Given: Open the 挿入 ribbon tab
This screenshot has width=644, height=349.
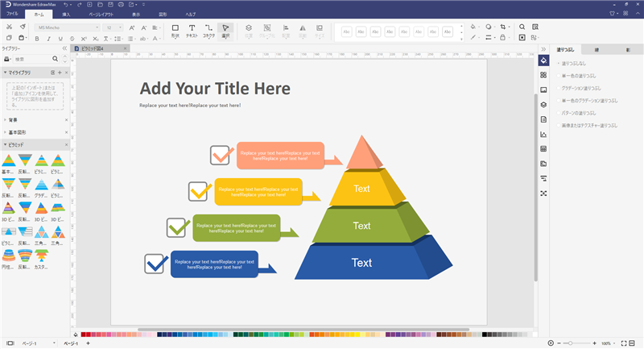Looking at the screenshot, I should (66, 15).
